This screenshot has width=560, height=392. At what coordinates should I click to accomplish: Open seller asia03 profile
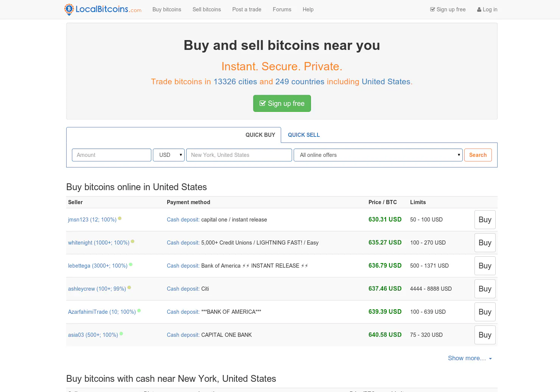pos(93,335)
